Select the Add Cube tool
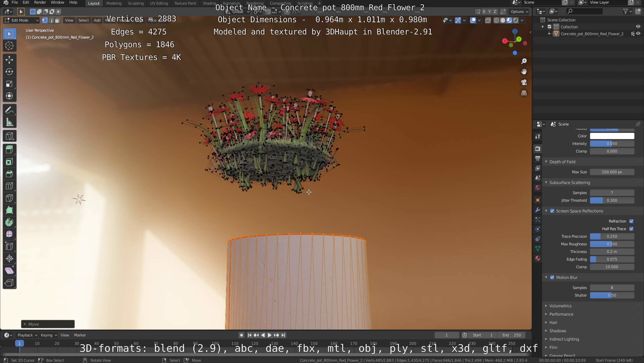Viewport: 644px width, 363px height. tap(9, 136)
